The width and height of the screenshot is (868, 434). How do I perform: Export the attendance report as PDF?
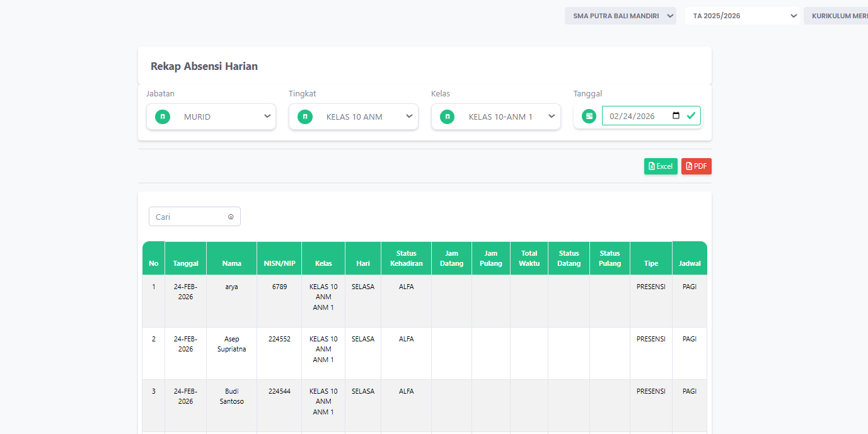click(x=696, y=166)
